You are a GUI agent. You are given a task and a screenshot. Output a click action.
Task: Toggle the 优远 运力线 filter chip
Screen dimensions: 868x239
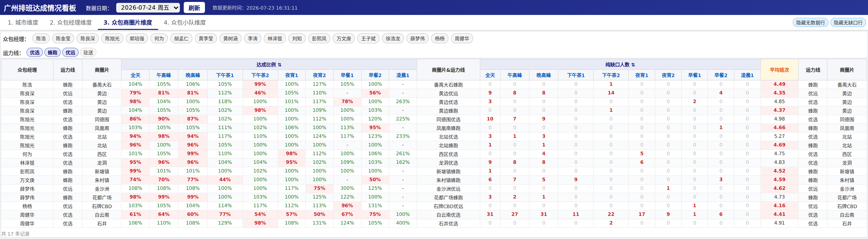[70, 53]
